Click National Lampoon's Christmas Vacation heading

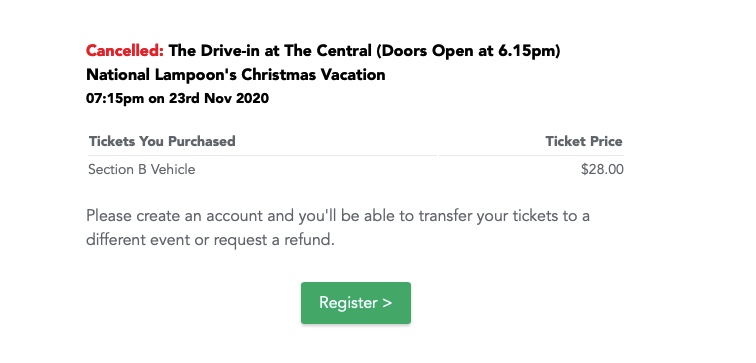236,75
